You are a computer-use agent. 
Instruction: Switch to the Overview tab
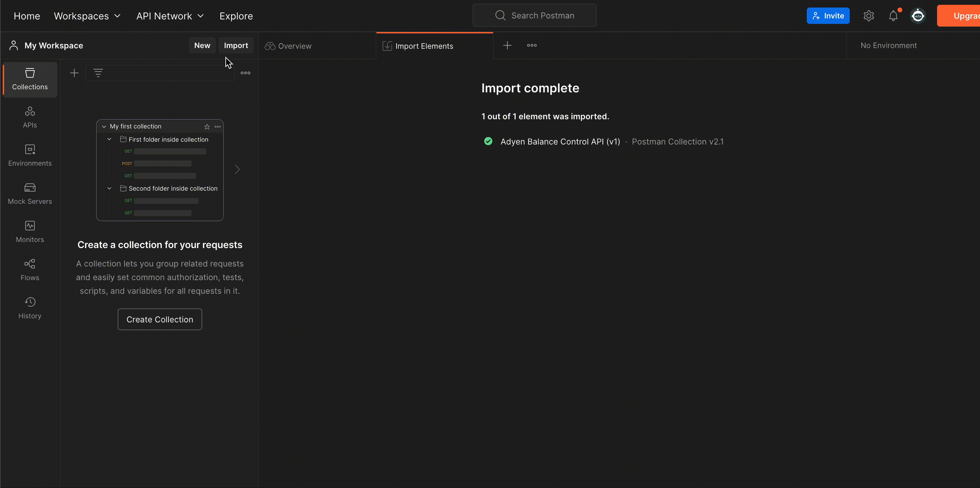[x=295, y=46]
